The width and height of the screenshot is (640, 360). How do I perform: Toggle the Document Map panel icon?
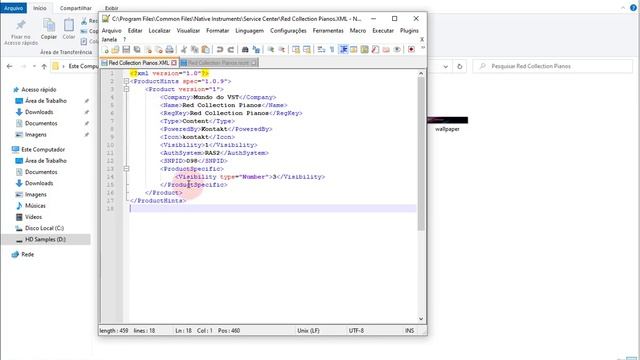coord(364,50)
